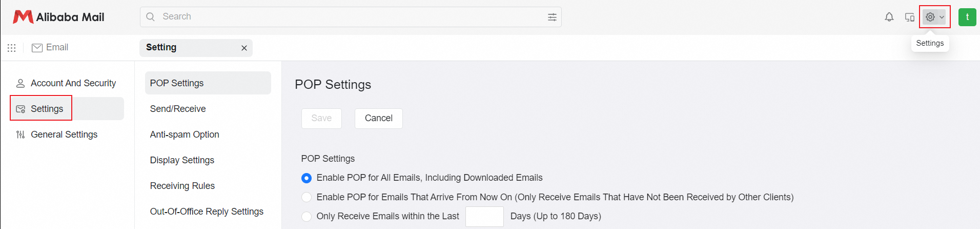Screen dimensions: 980x229
Task: Click the days number input field
Action: click(x=484, y=216)
